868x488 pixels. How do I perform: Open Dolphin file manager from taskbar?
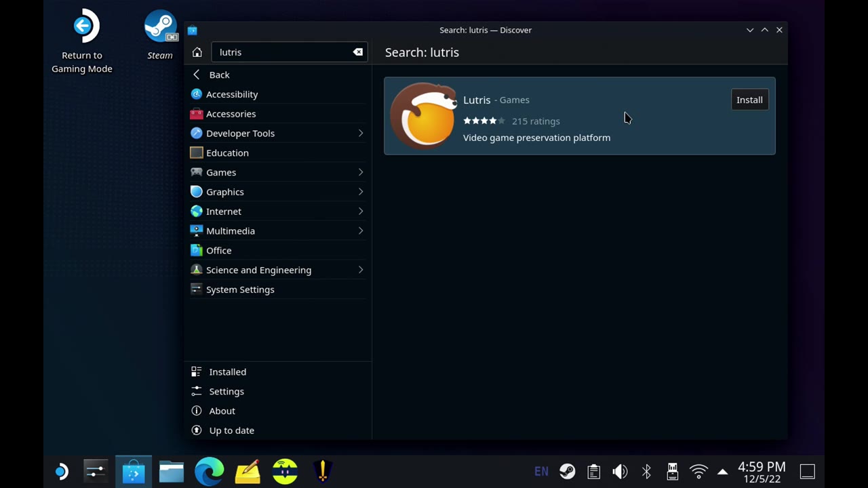tap(172, 471)
